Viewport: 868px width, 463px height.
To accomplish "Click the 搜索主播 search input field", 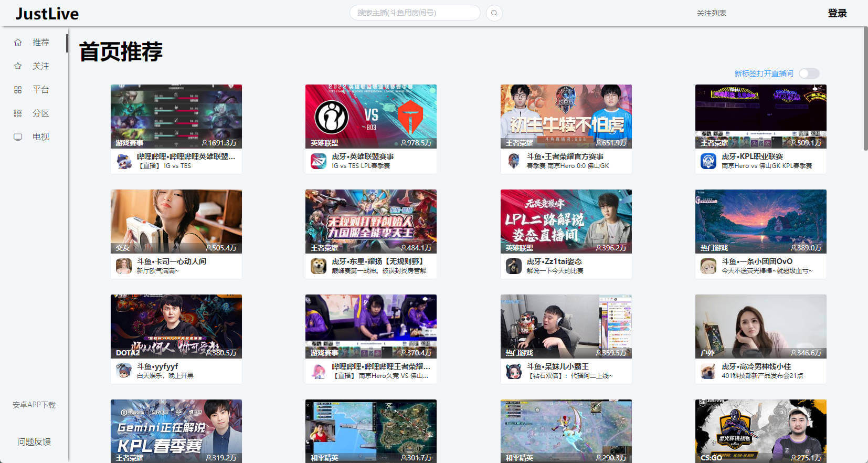I will click(415, 13).
